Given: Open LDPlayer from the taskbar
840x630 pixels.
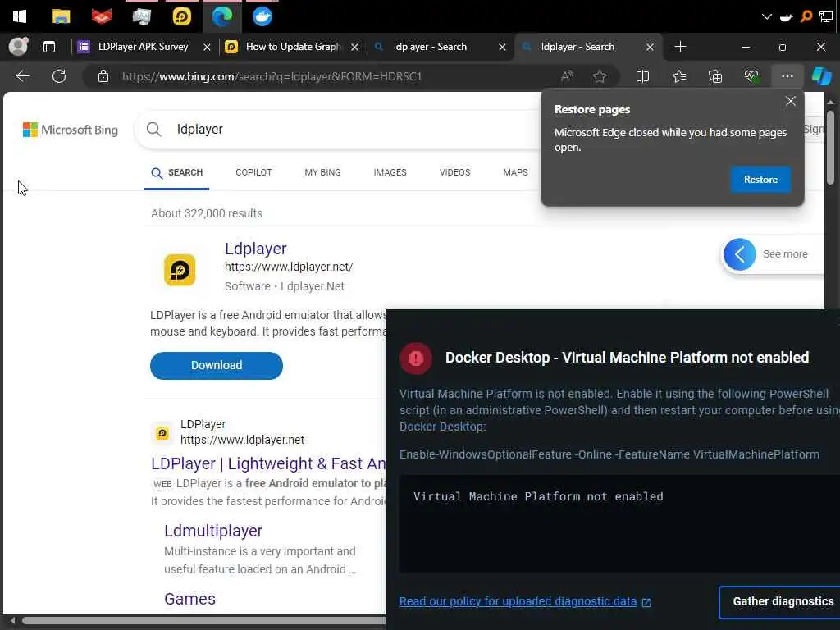Looking at the screenshot, I should coord(181,16).
